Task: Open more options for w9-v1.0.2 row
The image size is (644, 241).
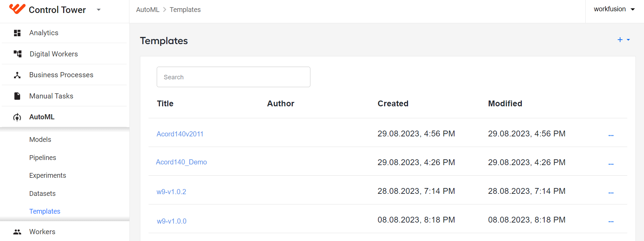Action: point(611,193)
